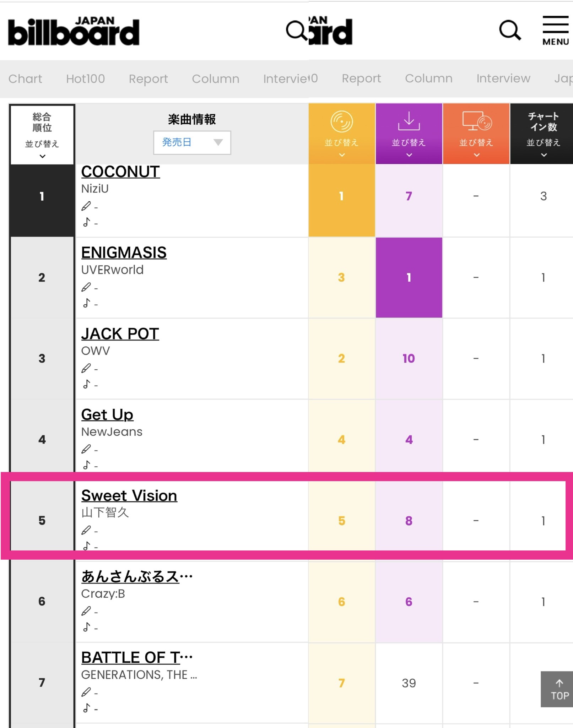Click composer note icon under ENIGMASIS
This screenshot has height=728, width=573.
(86, 303)
